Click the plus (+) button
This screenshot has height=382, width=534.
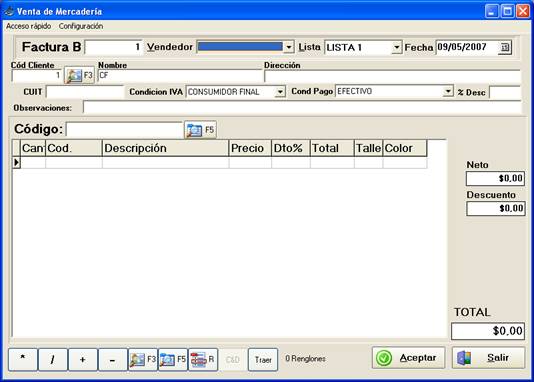[82, 359]
